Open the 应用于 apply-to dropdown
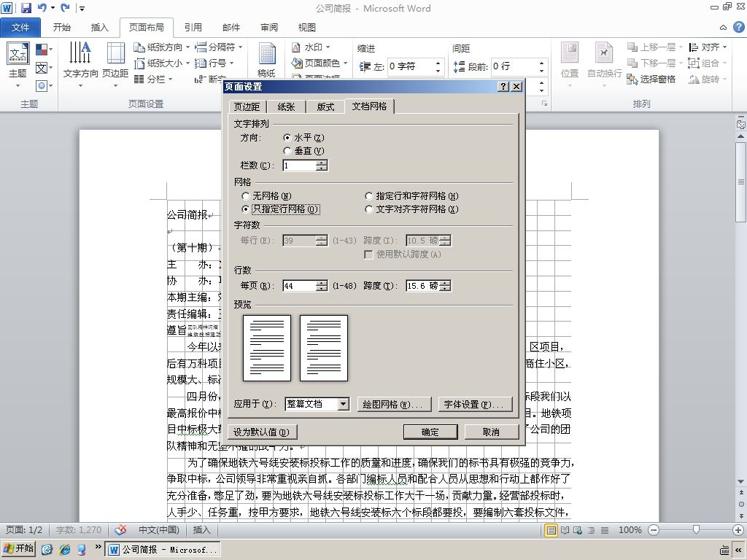The height and width of the screenshot is (560, 747). [344, 404]
